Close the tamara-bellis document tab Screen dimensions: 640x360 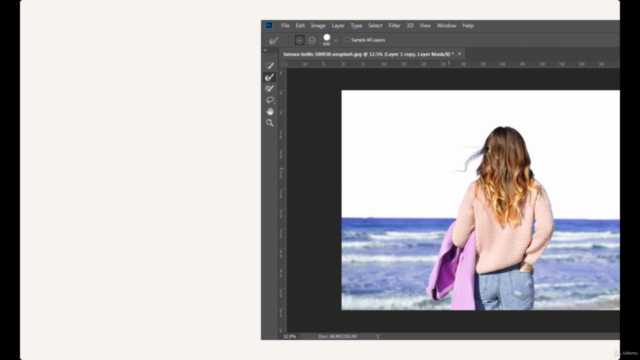pos(460,54)
